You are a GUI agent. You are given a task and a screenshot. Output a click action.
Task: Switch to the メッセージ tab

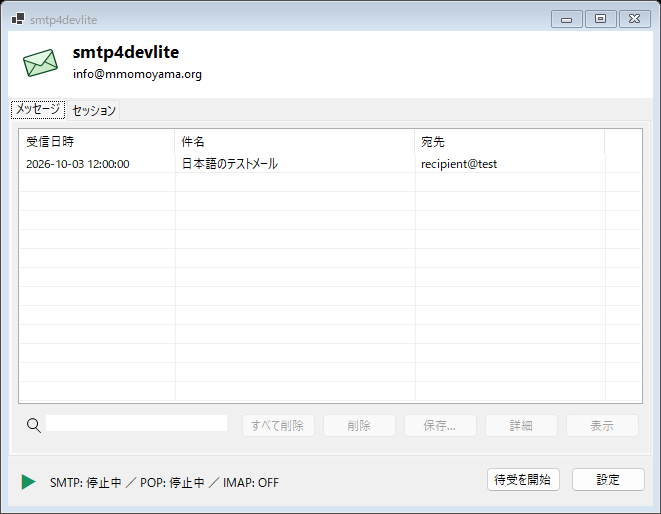click(38, 110)
